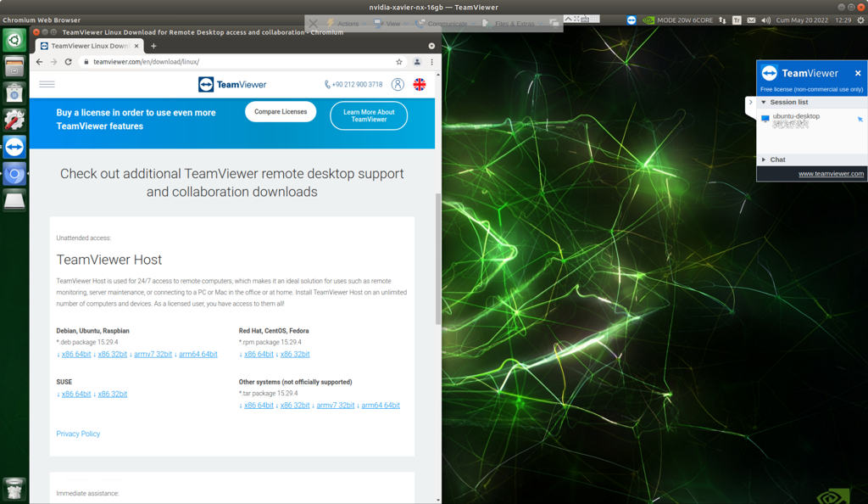Download SUSE x86 64bit package
Viewport: 868px width, 504px height.
click(x=76, y=394)
